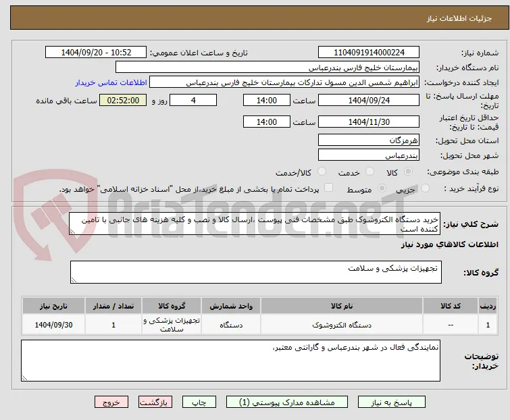The height and width of the screenshot is (420, 510).
Task: Click the unit cell دستگاه in the item row
Action: point(231,325)
